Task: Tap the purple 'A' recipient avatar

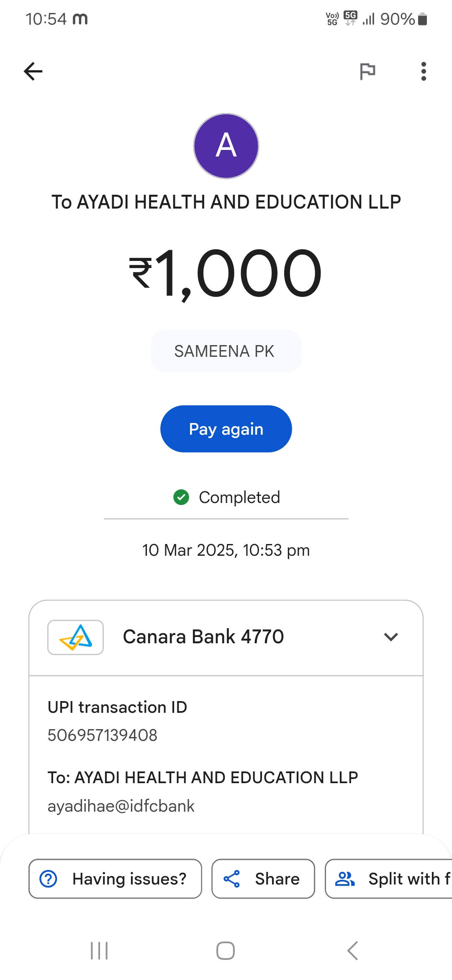Action: click(226, 146)
